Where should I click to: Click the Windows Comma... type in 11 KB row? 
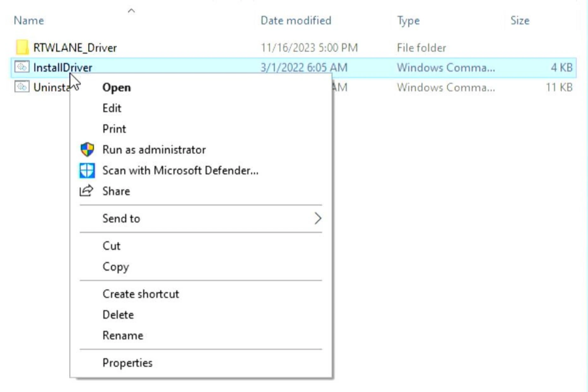[446, 88]
